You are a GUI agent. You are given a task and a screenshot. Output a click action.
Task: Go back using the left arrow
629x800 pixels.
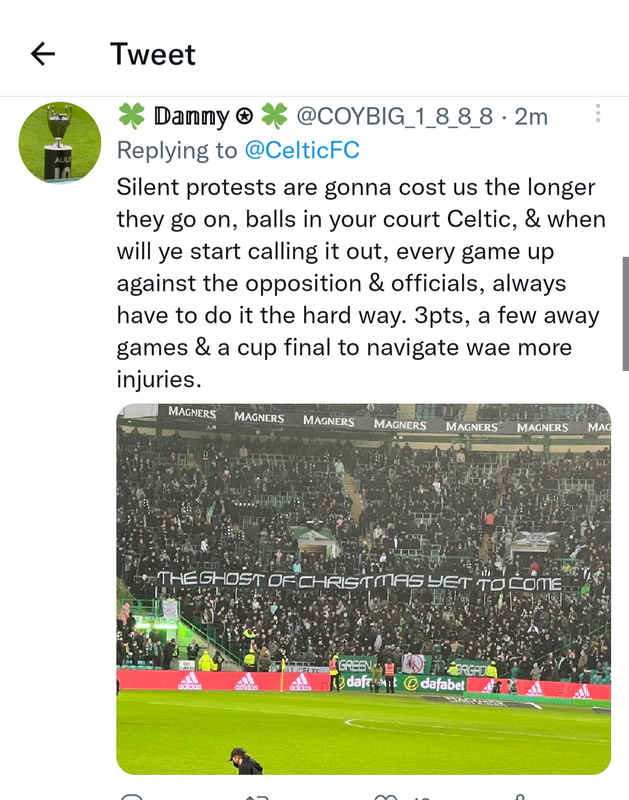point(43,54)
